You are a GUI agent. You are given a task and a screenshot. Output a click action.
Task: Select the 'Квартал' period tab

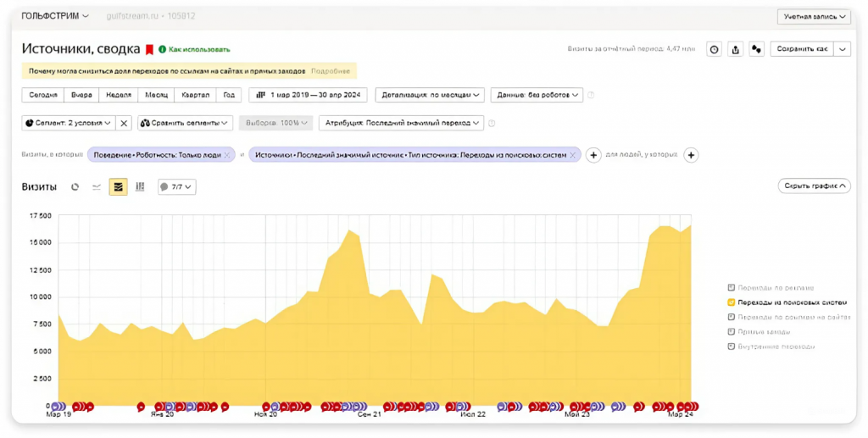click(196, 95)
